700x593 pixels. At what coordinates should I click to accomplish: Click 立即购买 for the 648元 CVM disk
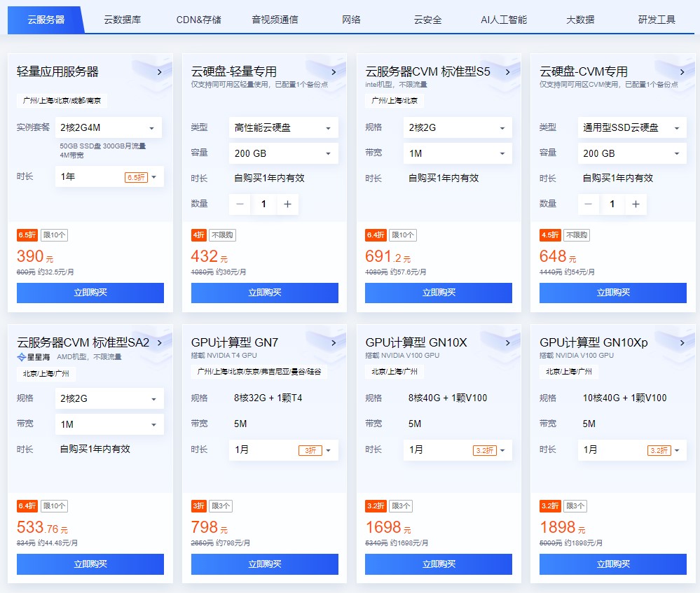[613, 293]
